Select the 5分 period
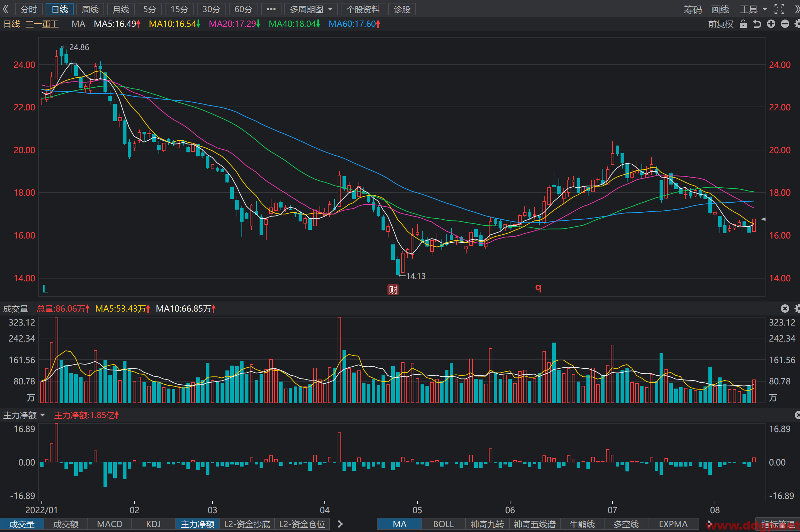800x532 pixels. [x=150, y=9]
